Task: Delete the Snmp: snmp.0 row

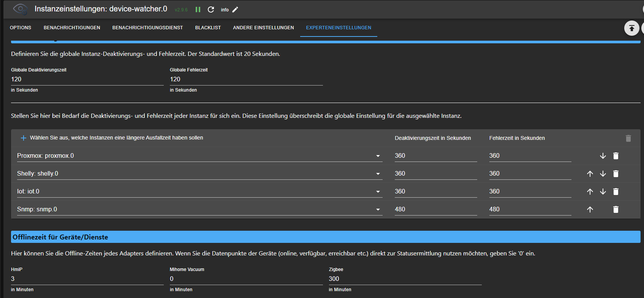Action: point(616,209)
